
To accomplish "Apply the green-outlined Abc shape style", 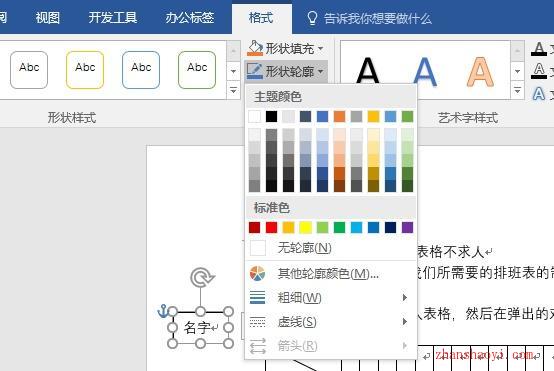I will click(197, 70).
